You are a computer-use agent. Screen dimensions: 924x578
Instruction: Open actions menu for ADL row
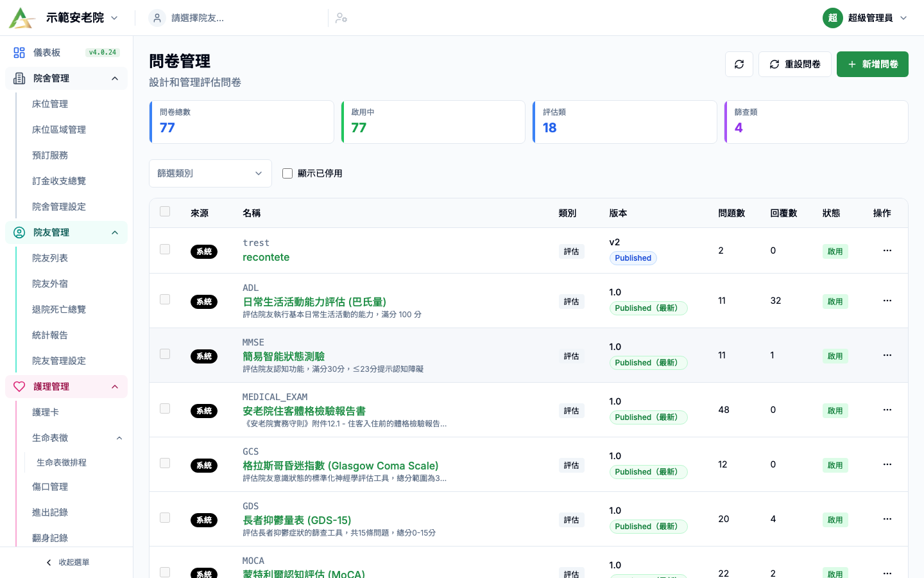887,301
